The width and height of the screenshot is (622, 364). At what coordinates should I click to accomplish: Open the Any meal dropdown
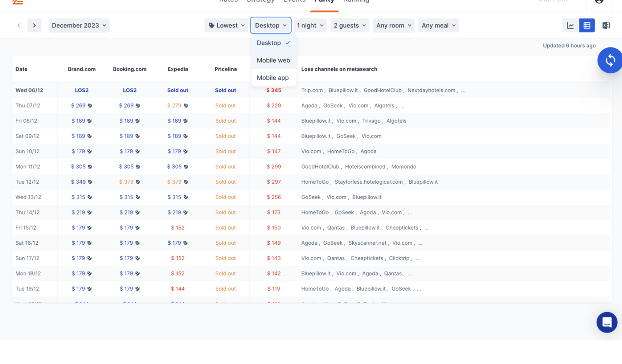click(439, 26)
